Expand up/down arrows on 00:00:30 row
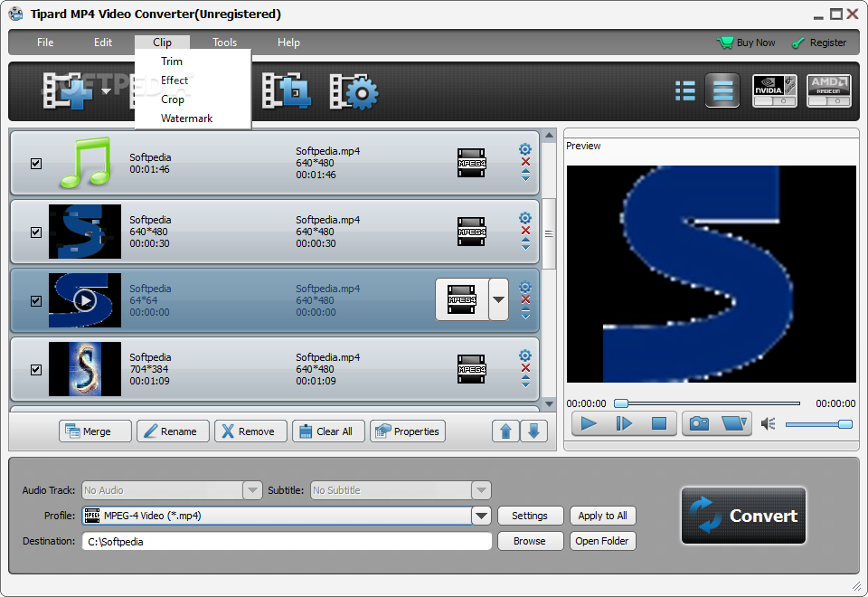The width and height of the screenshot is (868, 597). 525,243
